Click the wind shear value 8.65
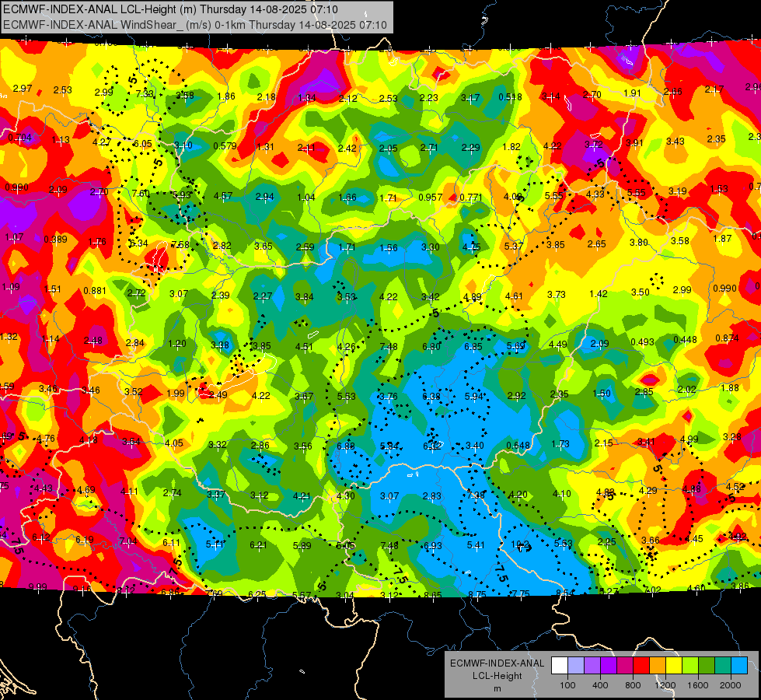The width and height of the screenshot is (761, 700). click(433, 594)
